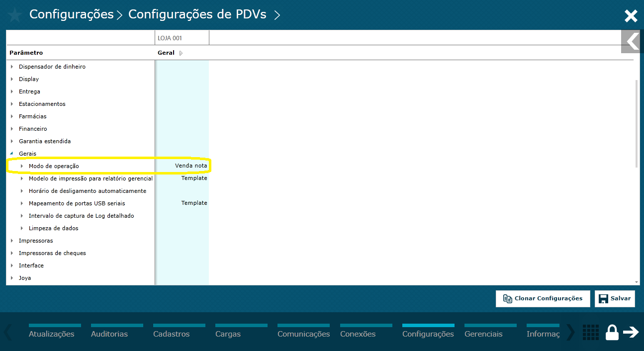This screenshot has height=351, width=644.
Task: Expand the Modo de operação parameter
Action: click(22, 166)
